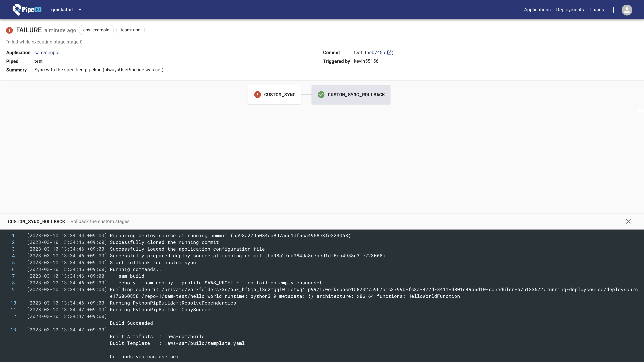This screenshot has height=362, width=644.
Task: Click the external link icon beside the commit hash
Action: click(x=389, y=53)
